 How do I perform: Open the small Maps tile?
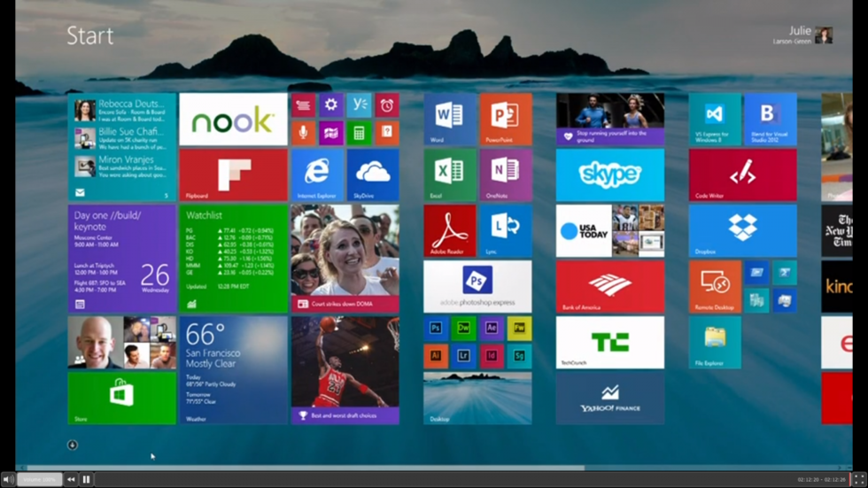click(331, 133)
